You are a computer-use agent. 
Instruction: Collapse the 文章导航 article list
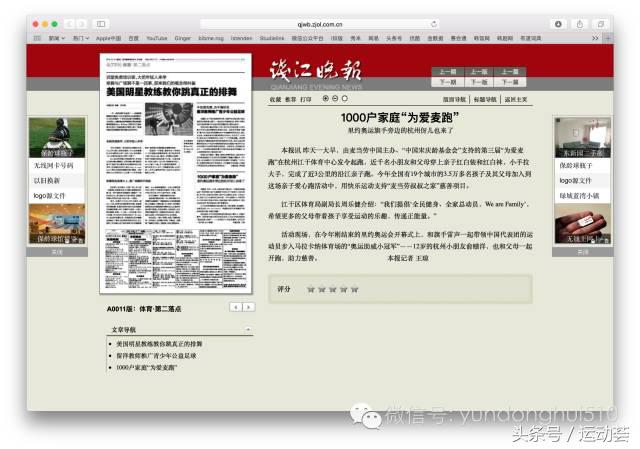247,328
